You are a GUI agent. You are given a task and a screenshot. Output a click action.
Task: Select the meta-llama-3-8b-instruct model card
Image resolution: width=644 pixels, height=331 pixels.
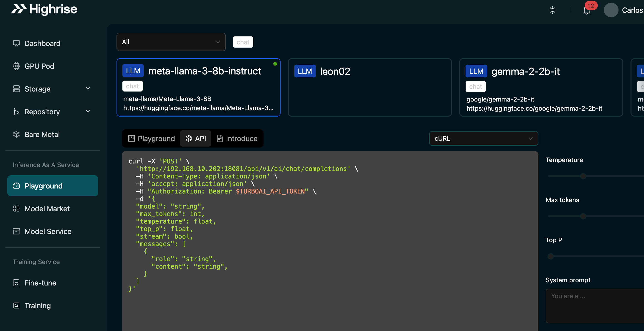tap(198, 88)
